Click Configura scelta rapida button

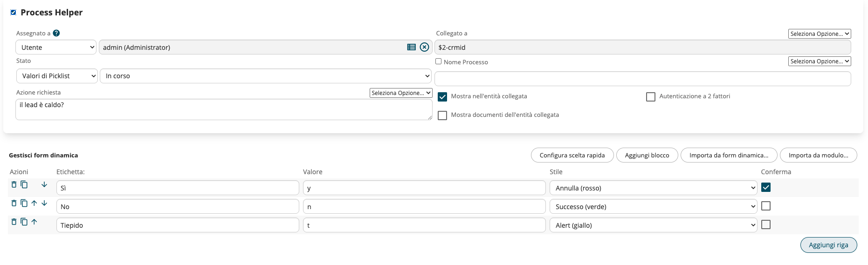572,155
